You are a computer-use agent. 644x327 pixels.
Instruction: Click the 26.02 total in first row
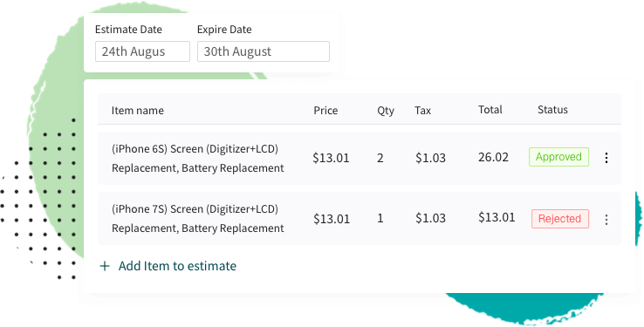point(493,157)
